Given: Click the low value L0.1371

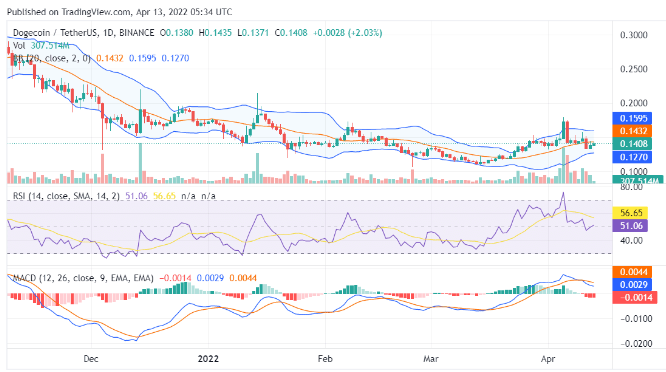Looking at the screenshot, I should [253, 33].
